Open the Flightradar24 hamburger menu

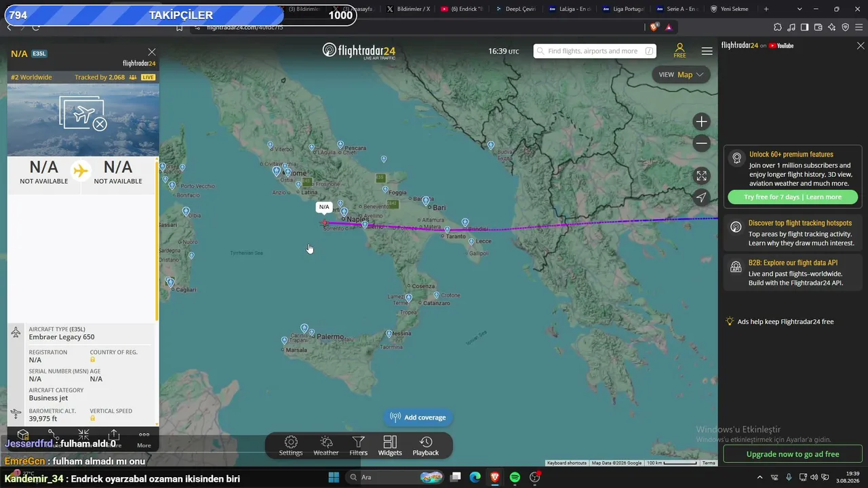[x=707, y=51]
